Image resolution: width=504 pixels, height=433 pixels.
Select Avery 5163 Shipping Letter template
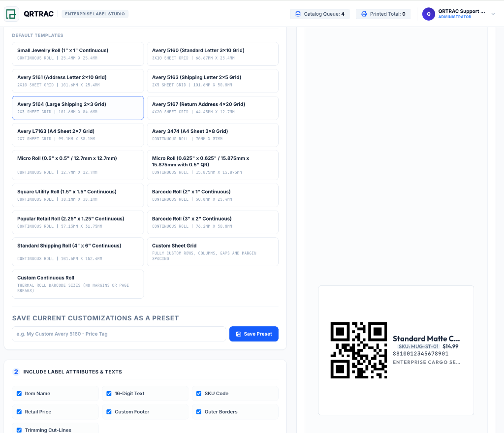[x=213, y=81]
